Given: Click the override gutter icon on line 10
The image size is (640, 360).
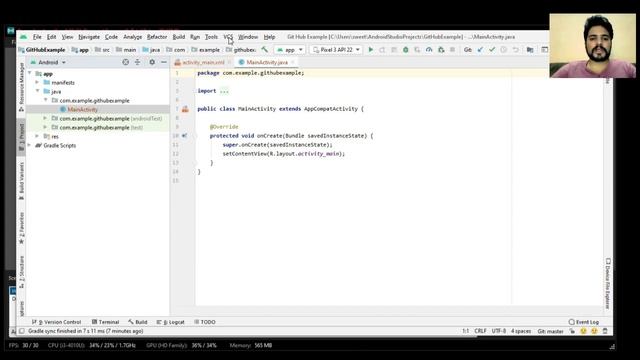Looking at the screenshot, I should (x=184, y=136).
